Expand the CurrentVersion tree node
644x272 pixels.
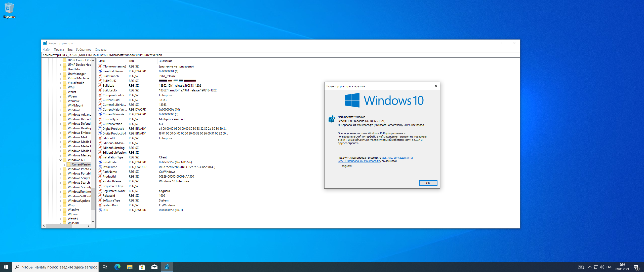65,165
